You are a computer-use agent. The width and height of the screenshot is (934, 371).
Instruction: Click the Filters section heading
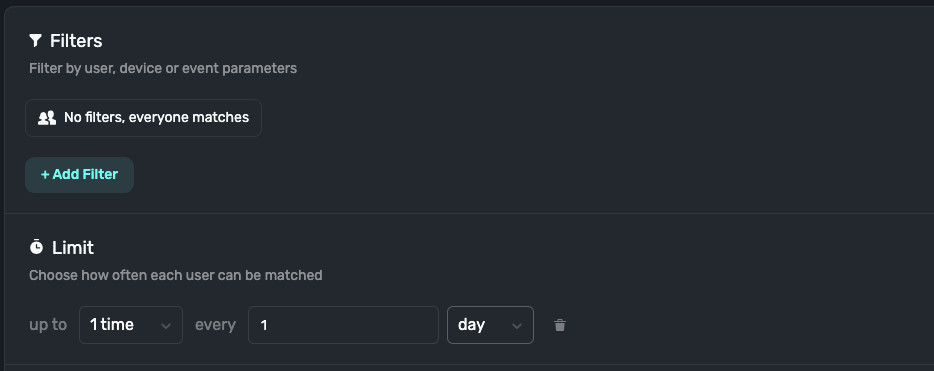click(x=76, y=40)
